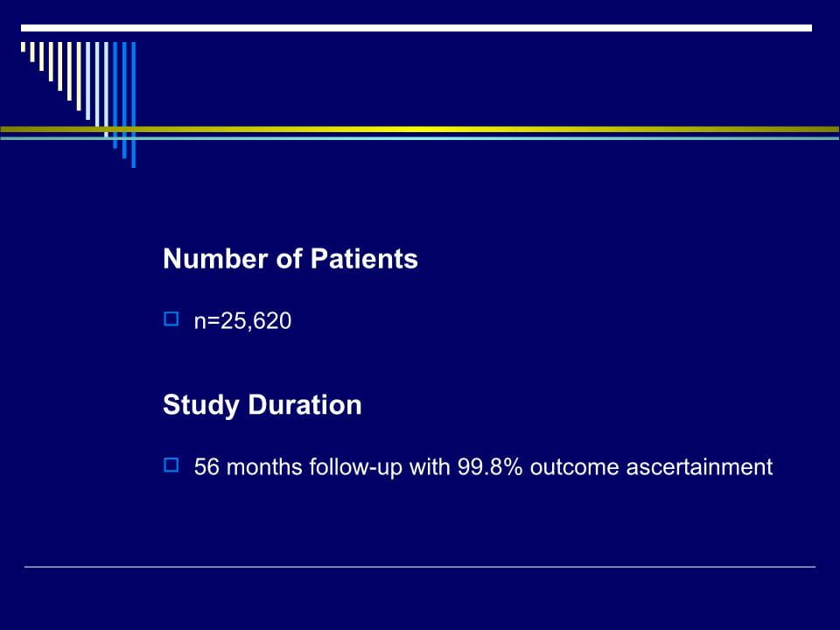840x630 pixels.
Task: Click the yellow horizontal divider line
Action: 420,129
